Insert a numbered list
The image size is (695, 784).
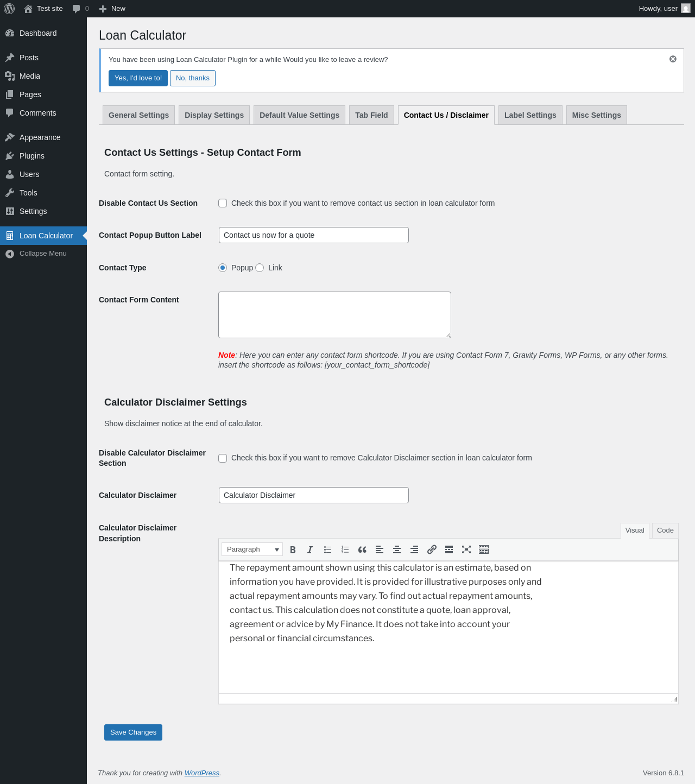point(345,549)
